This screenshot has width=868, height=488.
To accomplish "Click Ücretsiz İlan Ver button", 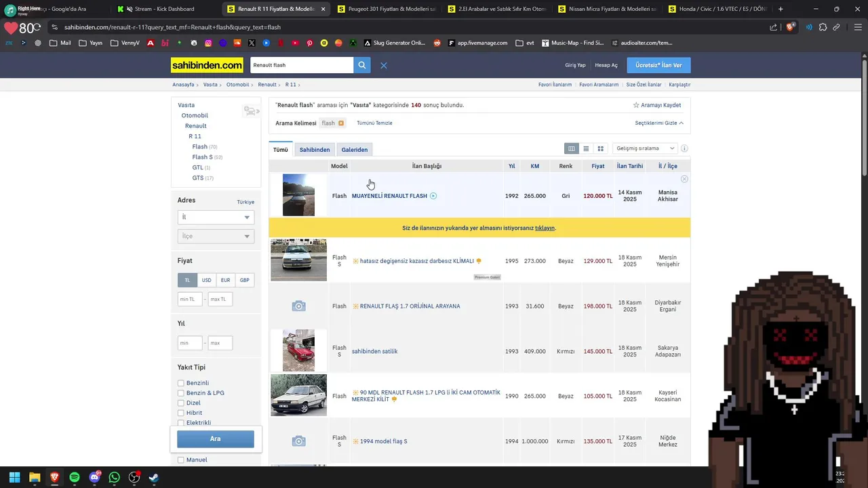I will 658,65.
